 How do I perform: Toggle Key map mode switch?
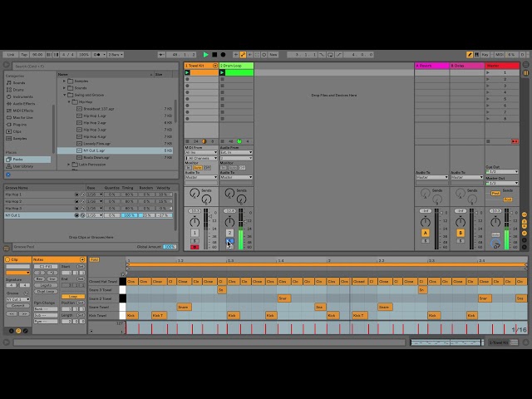[x=485, y=55]
